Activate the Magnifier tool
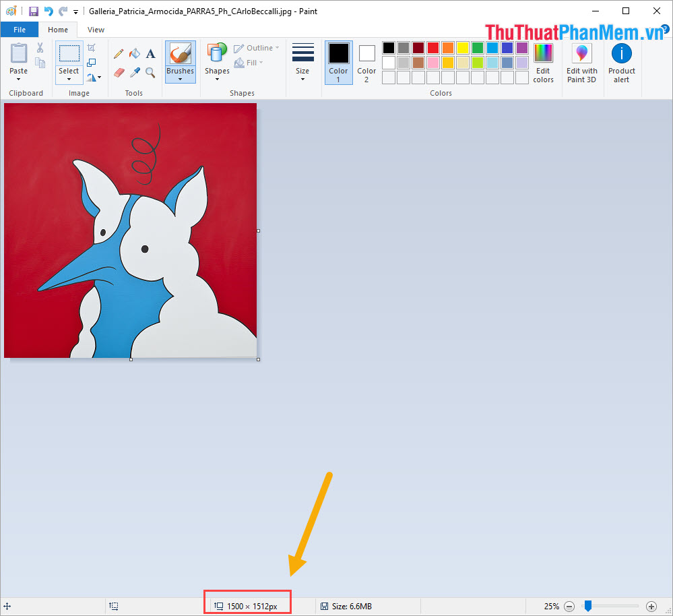Viewport: 673px width, 616px height. [x=150, y=73]
